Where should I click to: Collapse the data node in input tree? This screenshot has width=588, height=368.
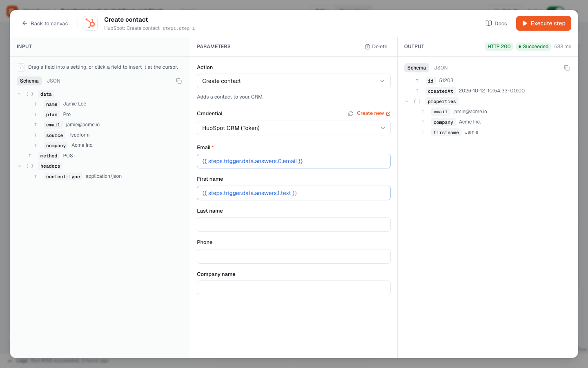[x=19, y=94]
